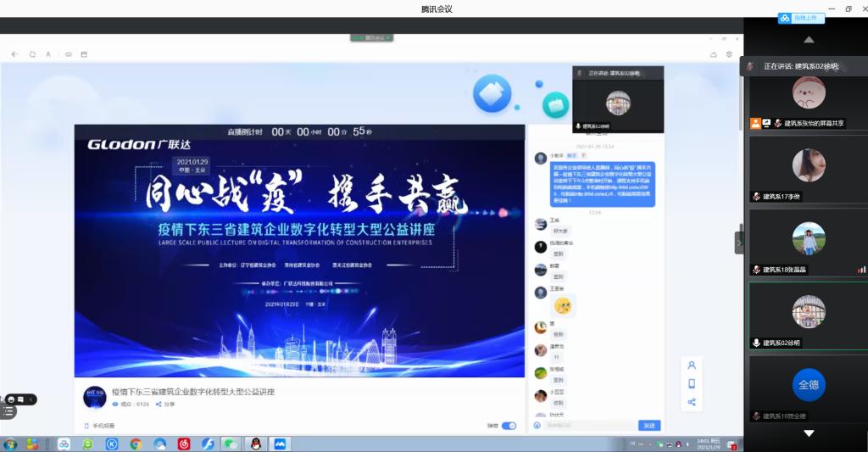
Task: Click the share icon in floating sidebar
Action: 692,402
